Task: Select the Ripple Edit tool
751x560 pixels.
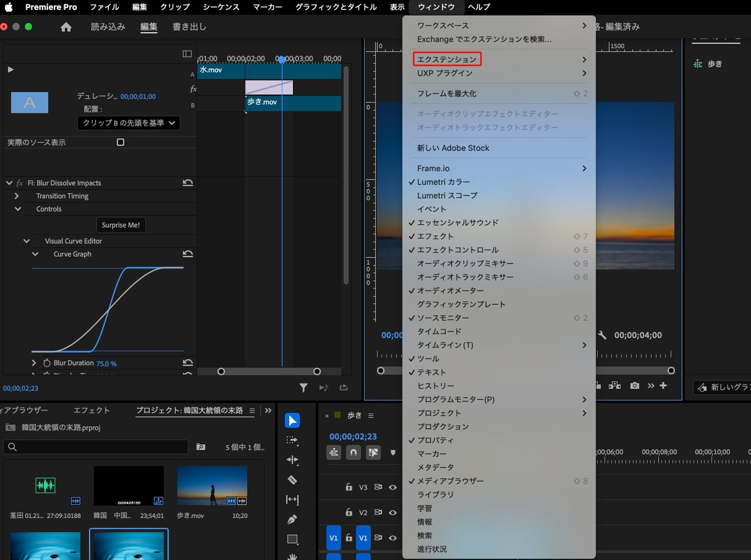Action: 292,460
